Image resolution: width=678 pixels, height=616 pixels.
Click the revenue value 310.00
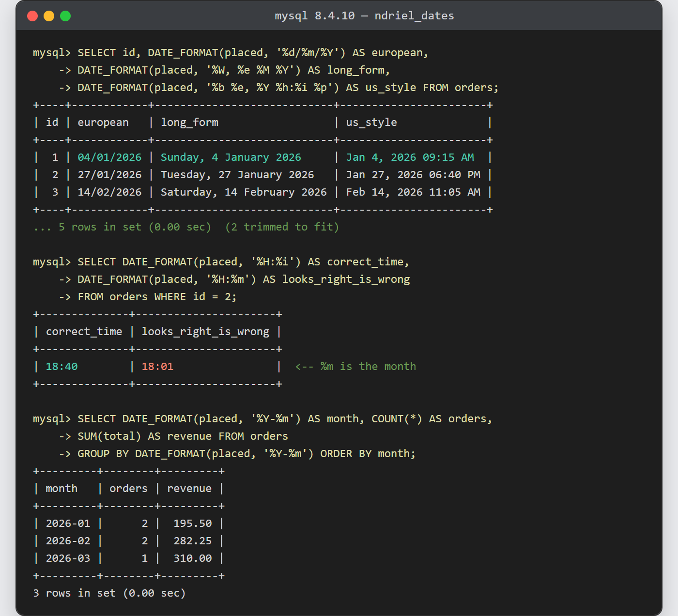point(193,558)
